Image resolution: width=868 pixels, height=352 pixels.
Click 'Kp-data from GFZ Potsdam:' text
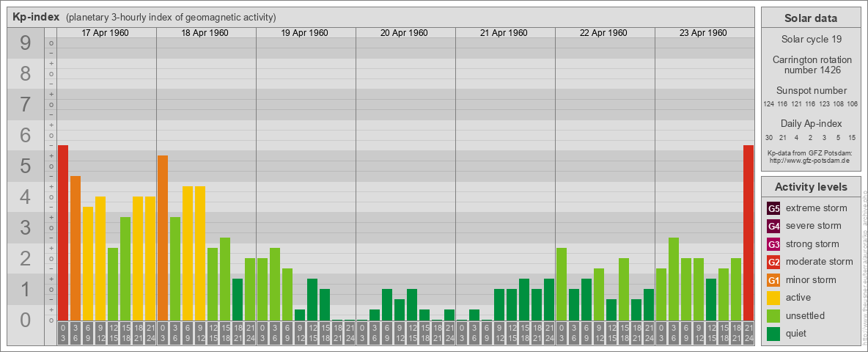tap(810, 153)
